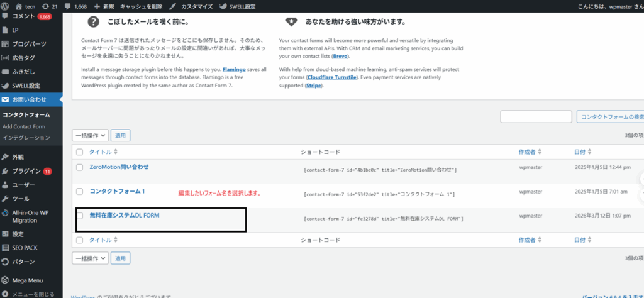Viewport: 644px width, 298px height.
Task: Open the Mega Menu sidebar icon
Action: click(6, 280)
